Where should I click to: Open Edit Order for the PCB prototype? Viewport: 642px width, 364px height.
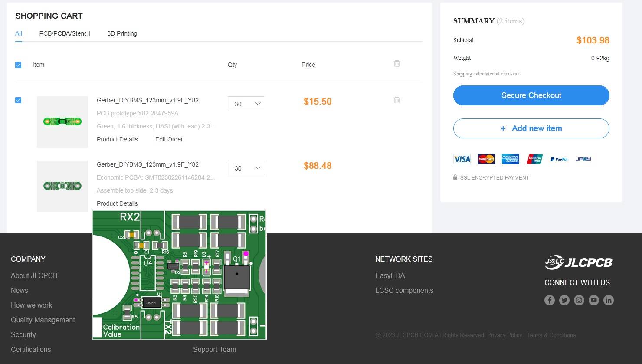coord(169,139)
